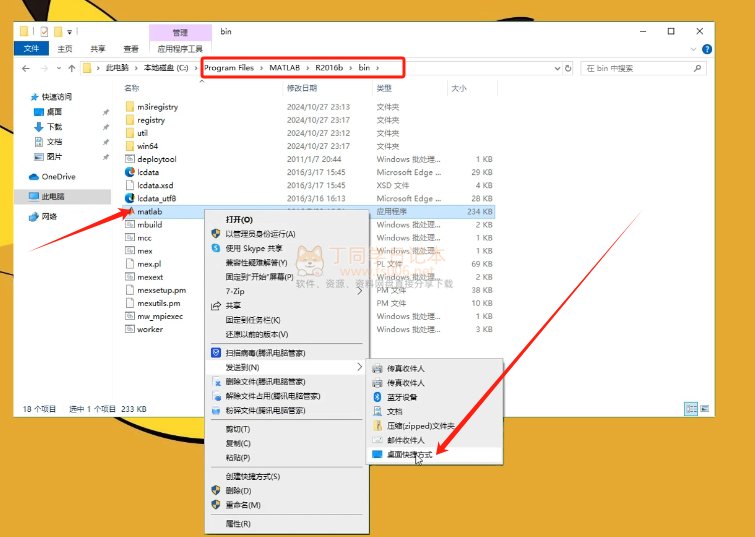Expand the 7-Zip submenu
Image resolution: width=755 pixels, height=537 pixels.
[287, 291]
